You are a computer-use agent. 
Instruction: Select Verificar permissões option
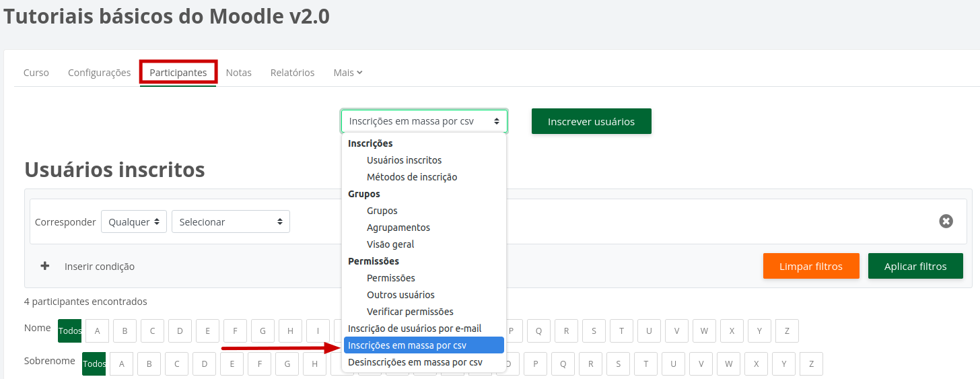pos(410,312)
